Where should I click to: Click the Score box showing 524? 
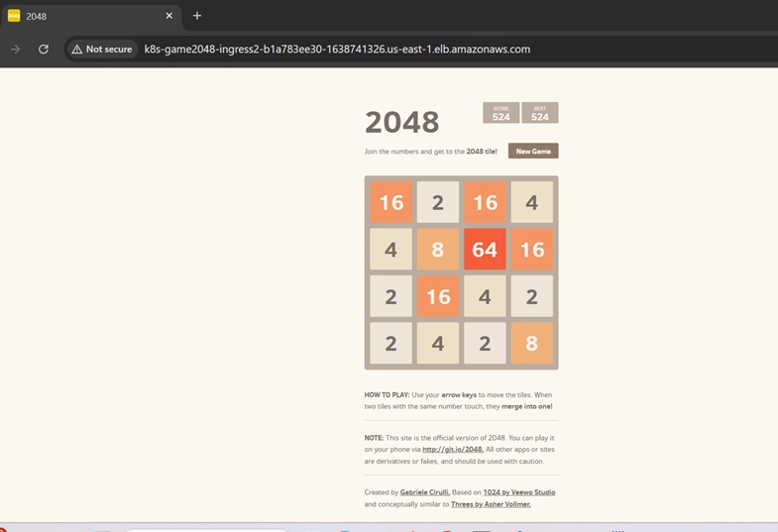(x=501, y=113)
